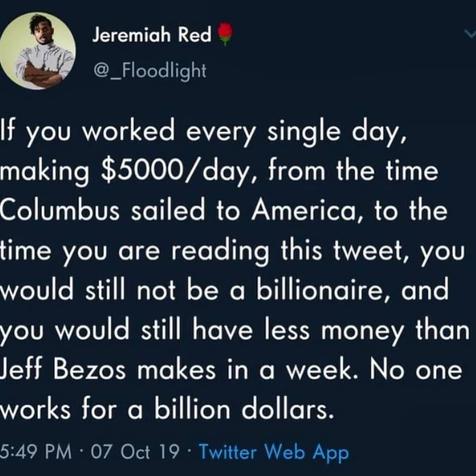Click the rose emoji beside the name
Screen dimensions: 476x476
(225, 34)
